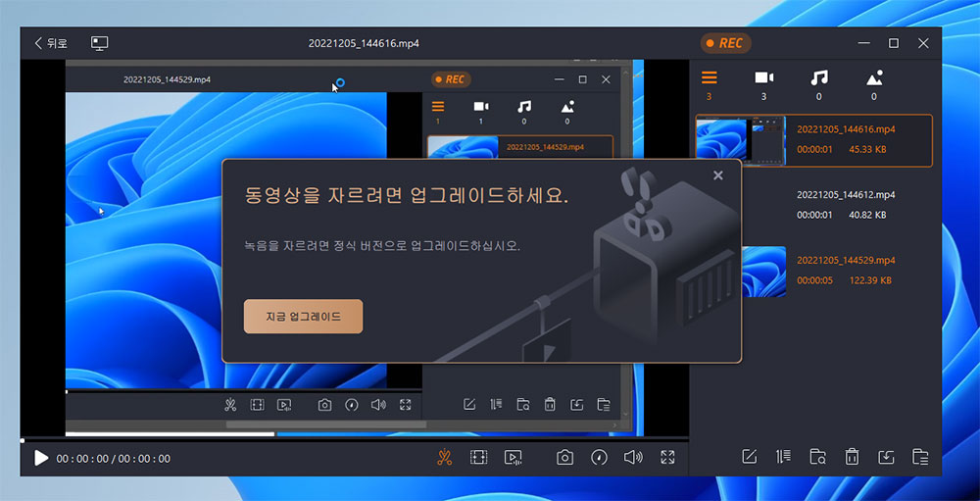Viewport: 980px width, 501px height.
Task: Click the volume speaker icon
Action: click(633, 458)
